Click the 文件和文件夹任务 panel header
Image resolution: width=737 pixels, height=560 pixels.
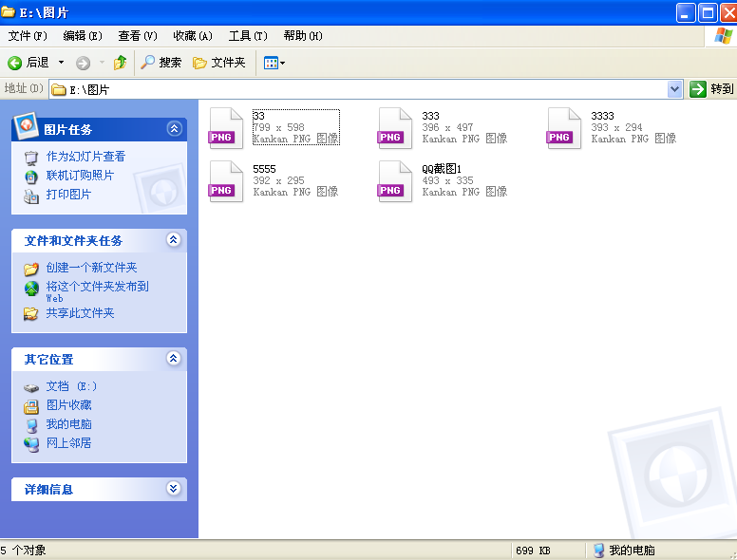(99, 240)
